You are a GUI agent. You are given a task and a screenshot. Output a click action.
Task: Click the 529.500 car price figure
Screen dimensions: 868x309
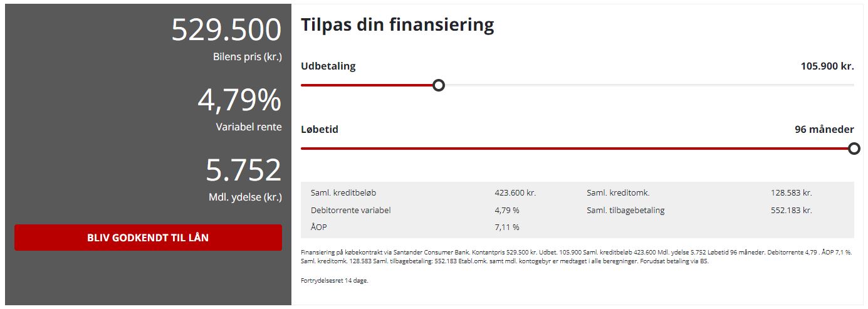coord(226,31)
